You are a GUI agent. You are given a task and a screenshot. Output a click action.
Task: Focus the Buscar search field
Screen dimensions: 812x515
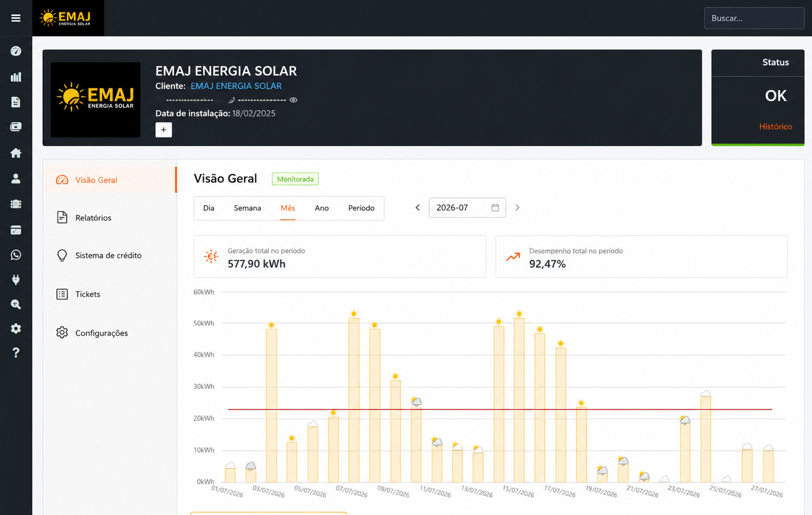click(754, 18)
